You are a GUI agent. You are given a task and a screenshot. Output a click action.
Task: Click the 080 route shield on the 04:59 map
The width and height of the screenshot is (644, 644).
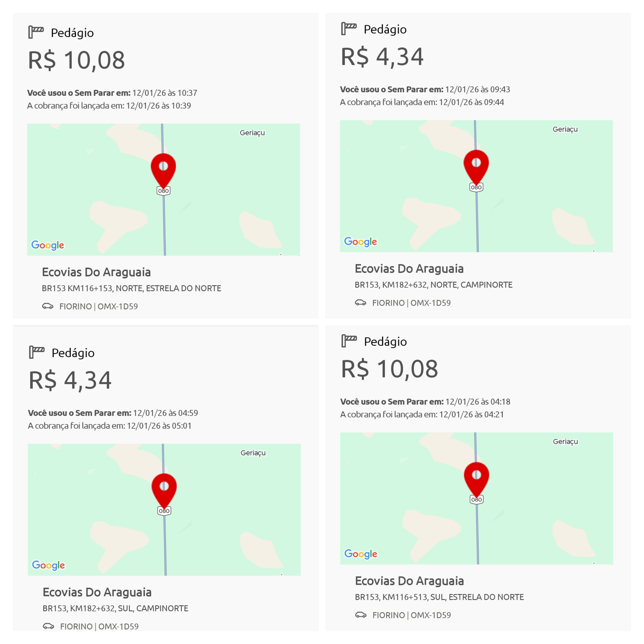[164, 511]
